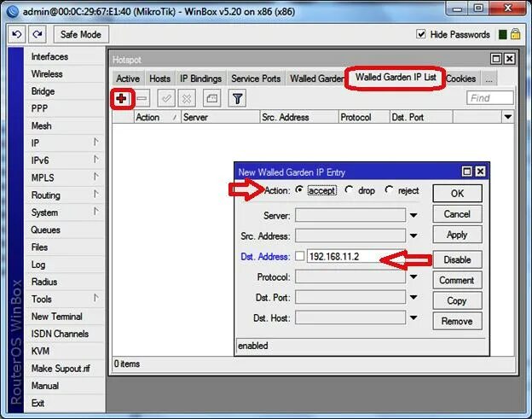The image size is (532, 419).
Task: Expand the Tools submenu in sidebar
Action: click(96, 298)
